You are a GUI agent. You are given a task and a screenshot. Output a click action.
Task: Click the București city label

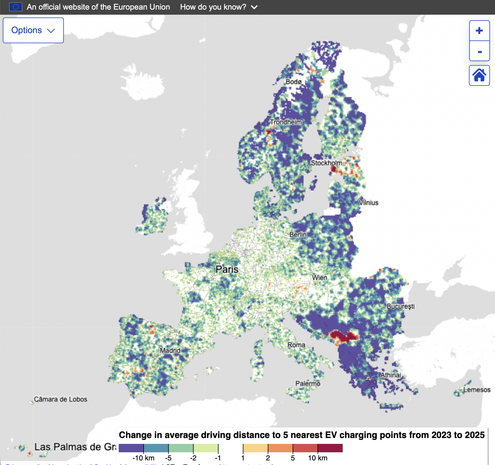pos(401,306)
